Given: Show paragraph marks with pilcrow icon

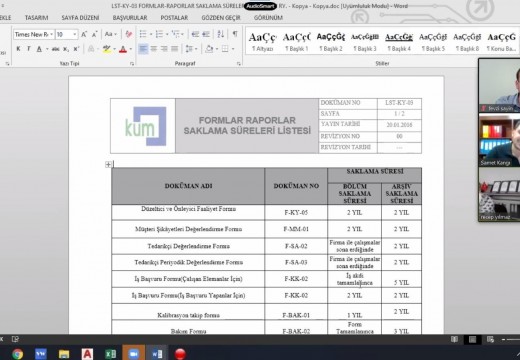Looking at the screenshot, I should pos(235,34).
